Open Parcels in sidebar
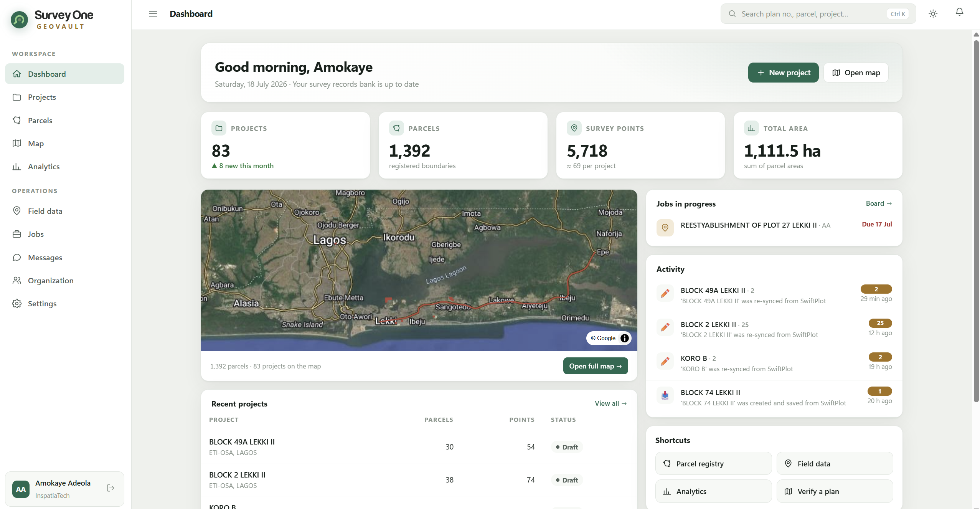 click(x=64, y=120)
